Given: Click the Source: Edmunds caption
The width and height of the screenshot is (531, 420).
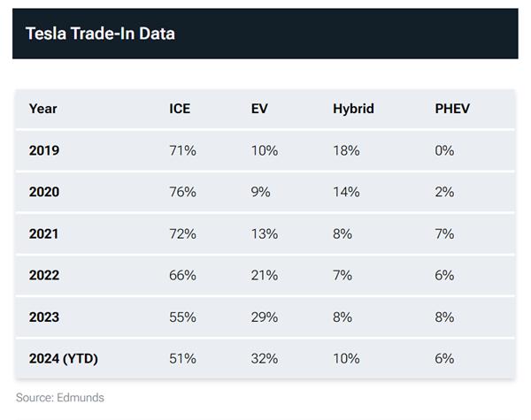Looking at the screenshot, I should [x=60, y=398].
